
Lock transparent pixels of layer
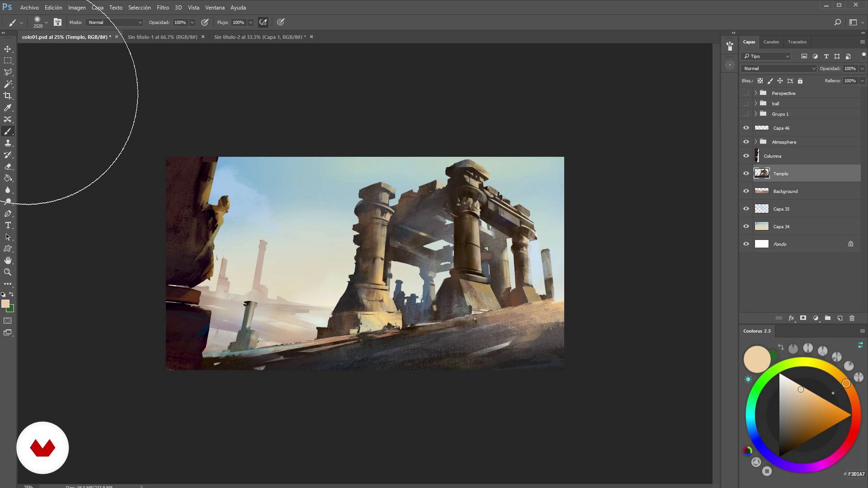coord(760,81)
